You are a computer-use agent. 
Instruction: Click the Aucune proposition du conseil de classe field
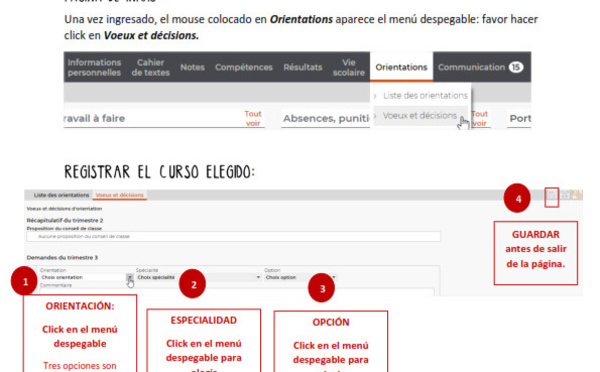233,237
